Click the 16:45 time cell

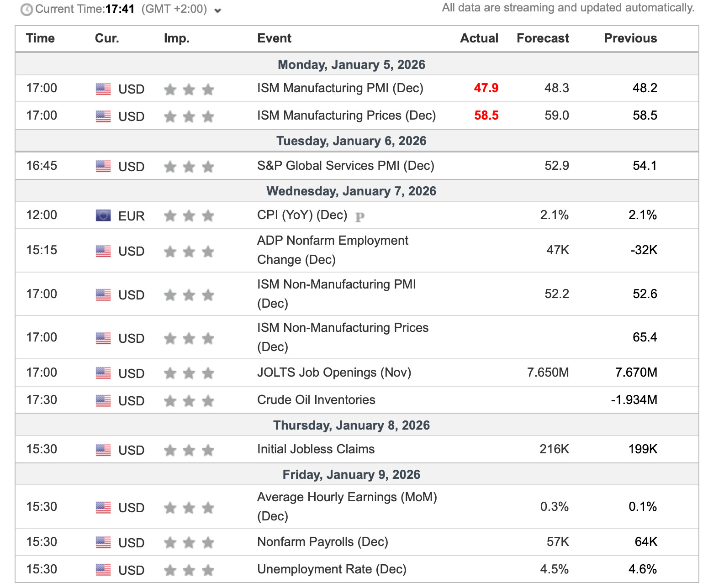pyautogui.click(x=42, y=166)
